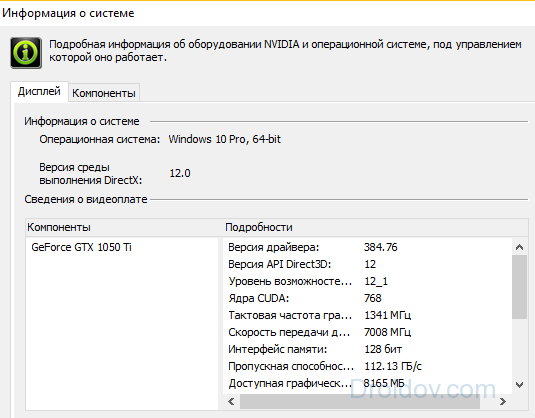
Task: Select feature level value 12_1
Action: click(x=376, y=281)
